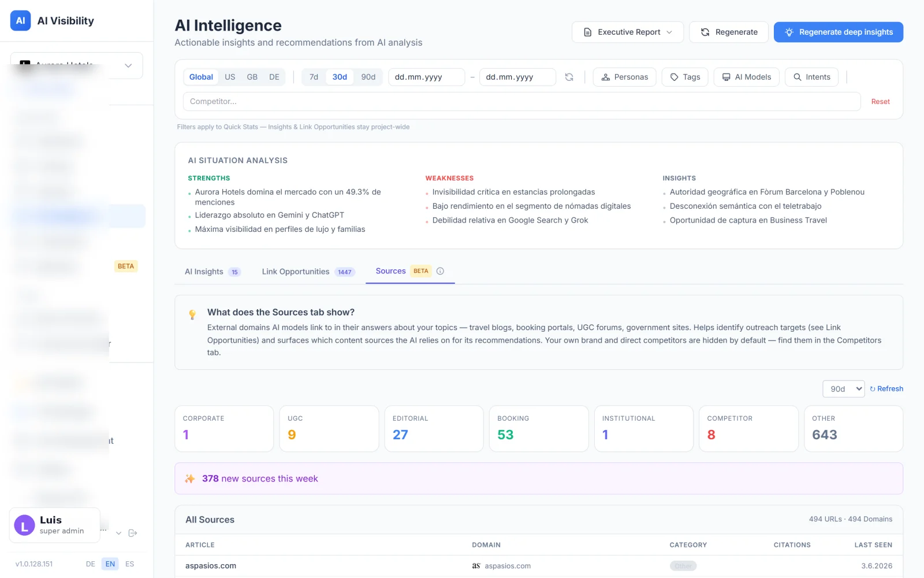924x578 pixels.
Task: Click the Regenerate button
Action: pyautogui.click(x=728, y=32)
